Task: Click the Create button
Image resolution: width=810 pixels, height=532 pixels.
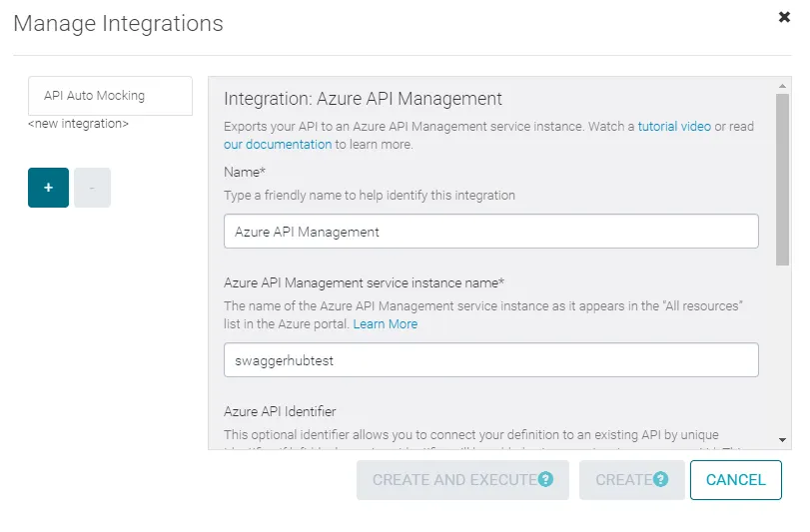Action: pos(631,480)
